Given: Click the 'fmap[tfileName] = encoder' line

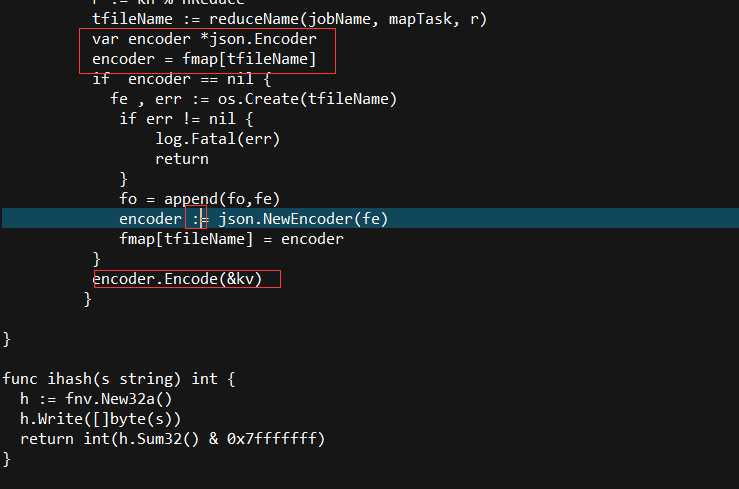Looking at the screenshot, I should tap(231, 239).
